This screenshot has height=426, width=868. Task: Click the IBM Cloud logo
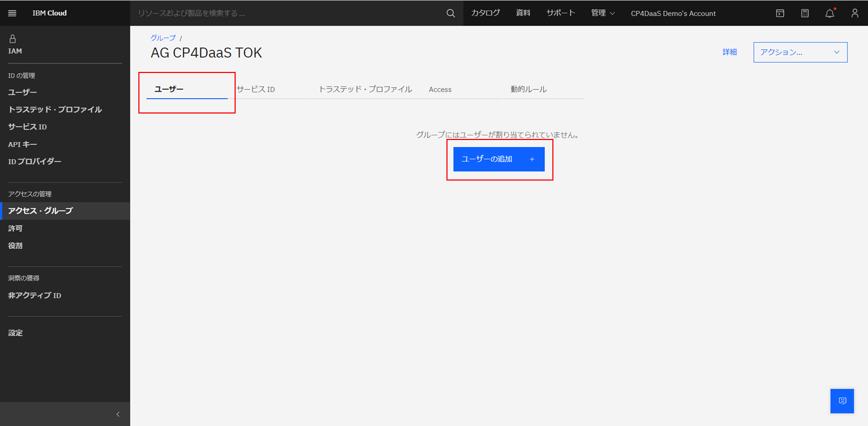tap(49, 13)
